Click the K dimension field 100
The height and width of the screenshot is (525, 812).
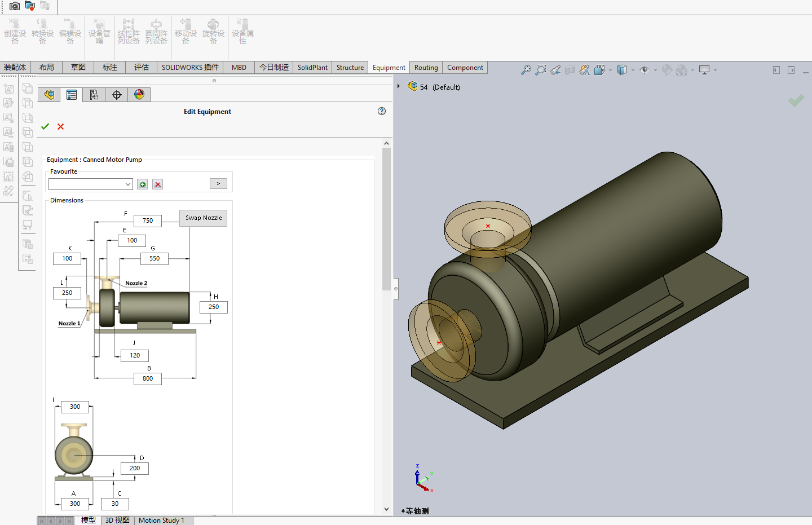pos(67,258)
